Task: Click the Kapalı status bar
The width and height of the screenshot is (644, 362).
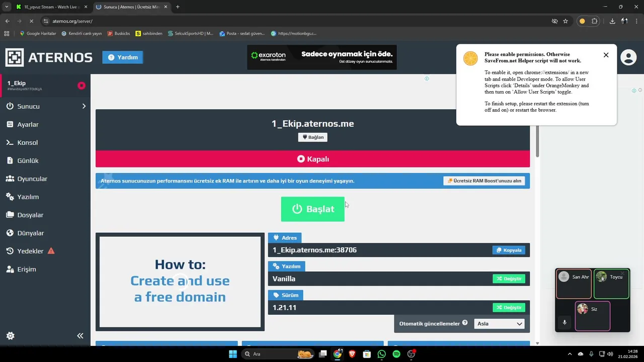Action: [312, 159]
